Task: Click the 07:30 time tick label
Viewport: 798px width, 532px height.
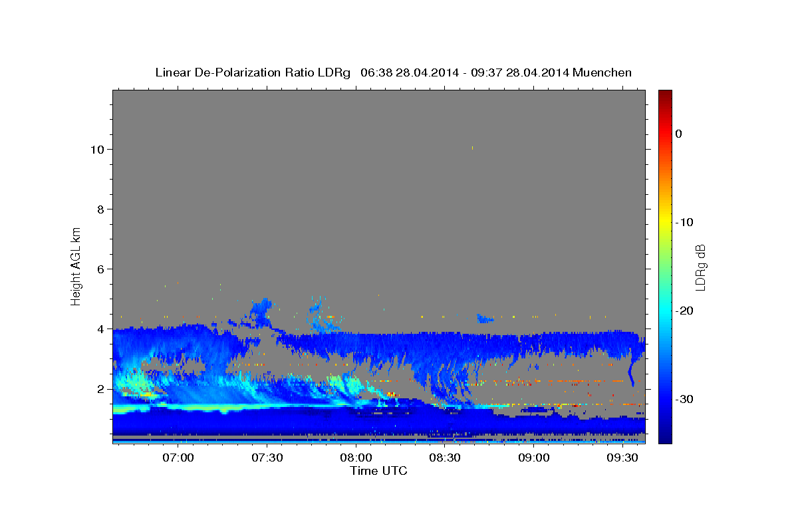Action: tap(267, 458)
